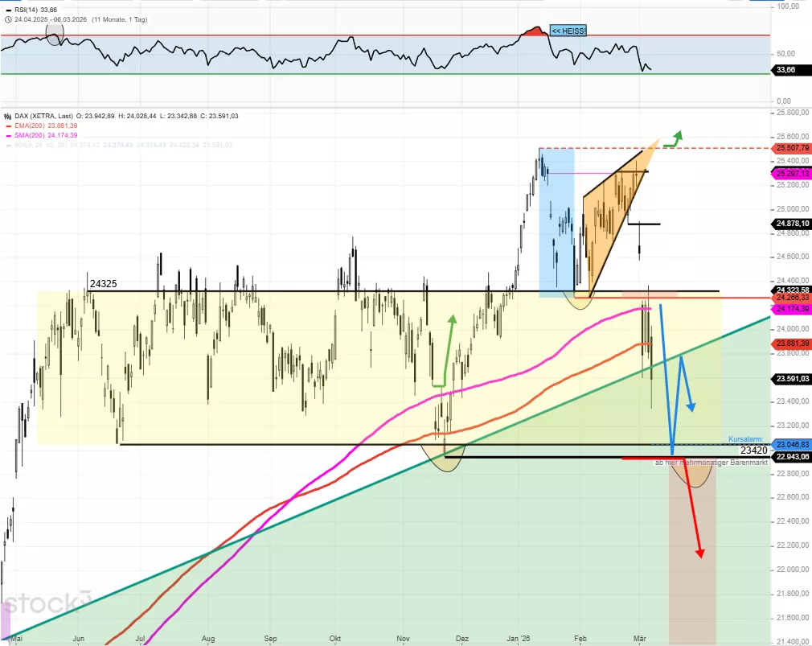This screenshot has width=812, height=646.
Task: Click the << HEISS! annotation label
Action: (568, 31)
